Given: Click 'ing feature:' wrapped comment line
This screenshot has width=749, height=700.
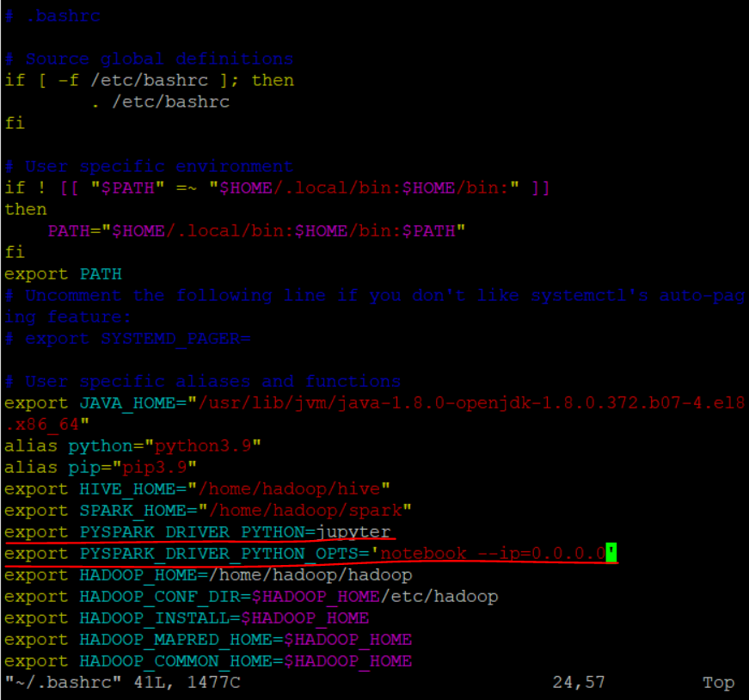Looking at the screenshot, I should pos(68,317).
